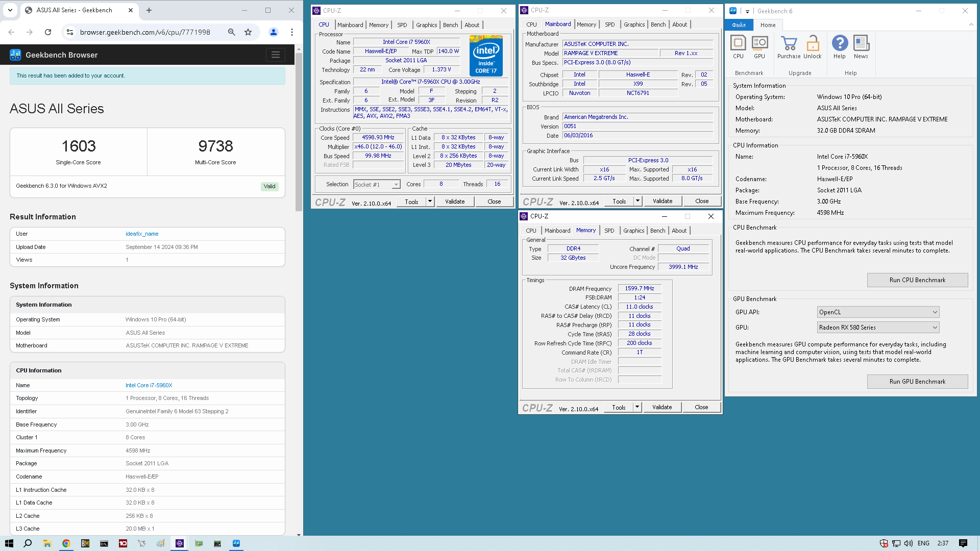Screen dimensions: 980x551
Task: Open Tools dropdown arrow in CPU-Z CPU window
Action: click(x=430, y=202)
